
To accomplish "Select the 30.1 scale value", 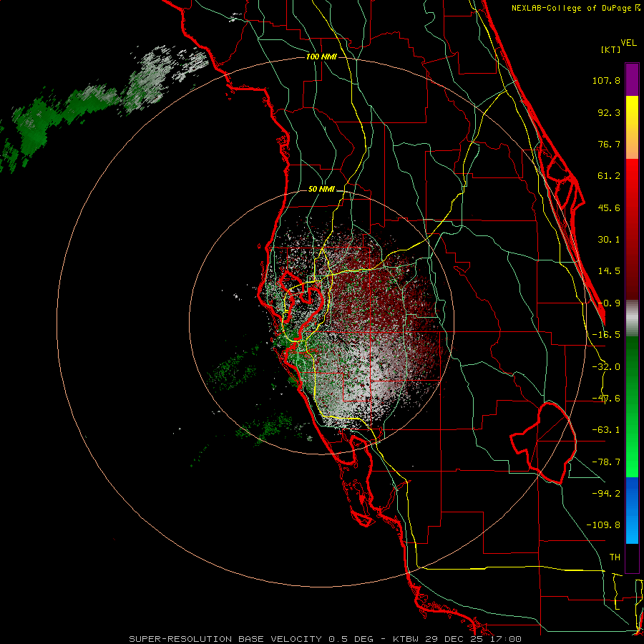I will (609, 240).
